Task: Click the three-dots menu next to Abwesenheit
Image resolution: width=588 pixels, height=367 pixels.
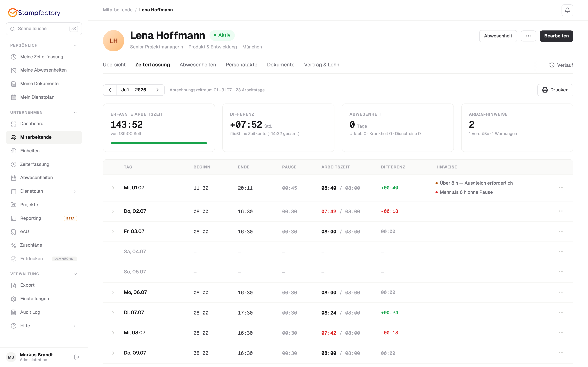Action: click(528, 36)
